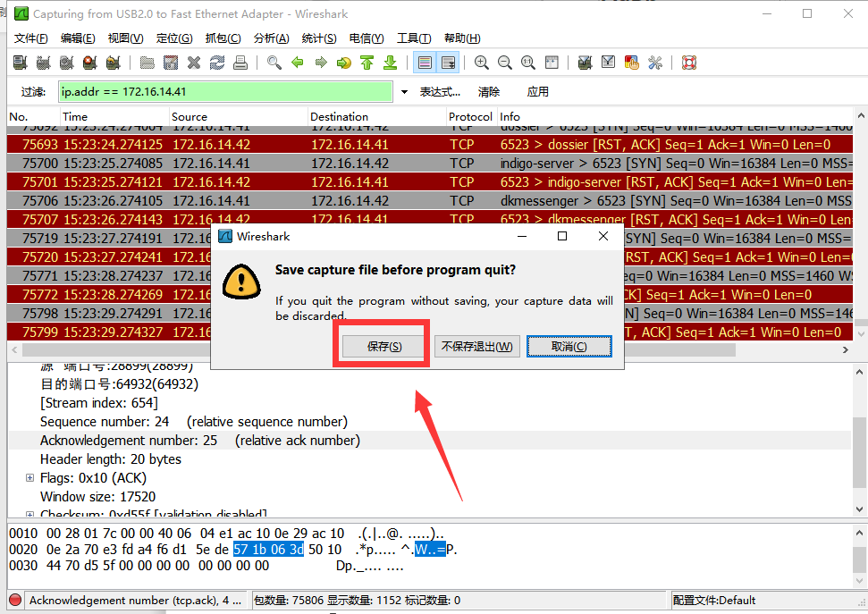Sort packet list by Info column
Screen dimensions: 868x614
(675, 117)
